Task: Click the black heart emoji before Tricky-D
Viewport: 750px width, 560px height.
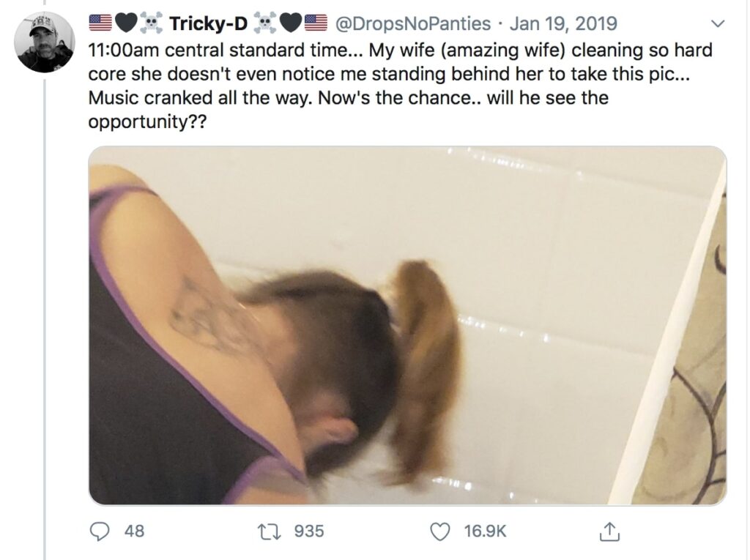Action: 126,23
